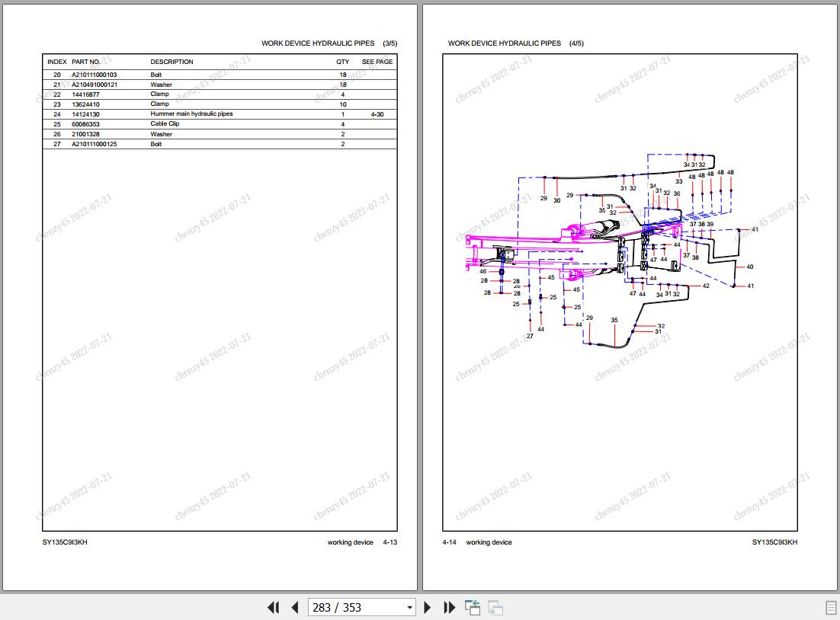This screenshot has height=620, width=840.
Task: Go to the previous page
Action: pyautogui.click(x=295, y=607)
